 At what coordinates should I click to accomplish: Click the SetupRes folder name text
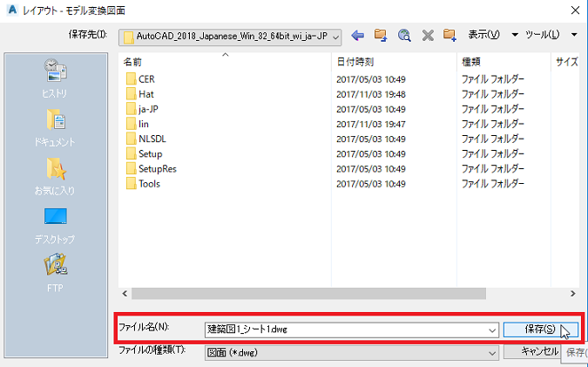158,169
